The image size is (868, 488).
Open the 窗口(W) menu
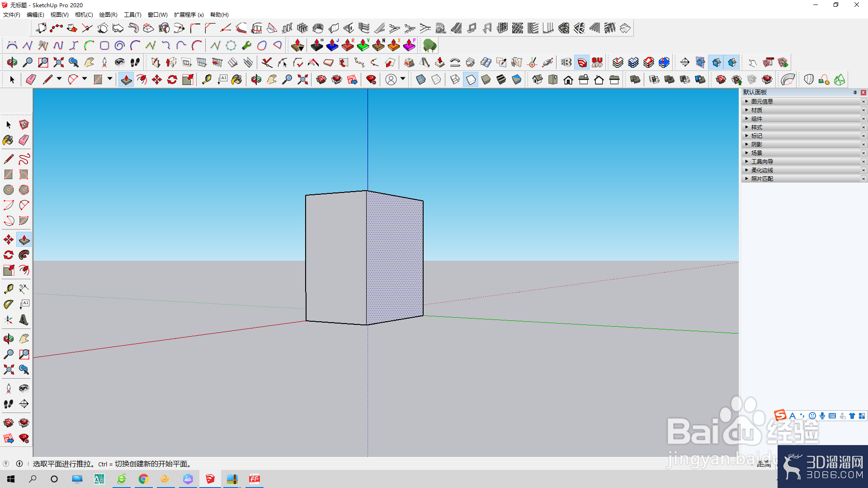[x=157, y=14]
